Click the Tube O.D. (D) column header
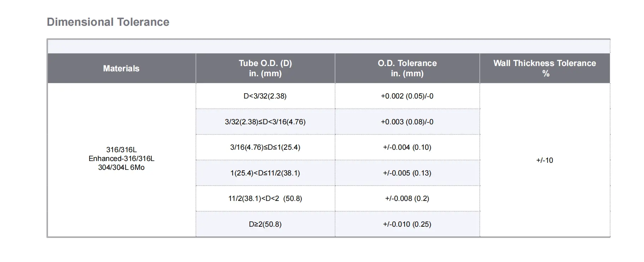Image resolution: width=644 pixels, height=262 pixels. pos(265,68)
